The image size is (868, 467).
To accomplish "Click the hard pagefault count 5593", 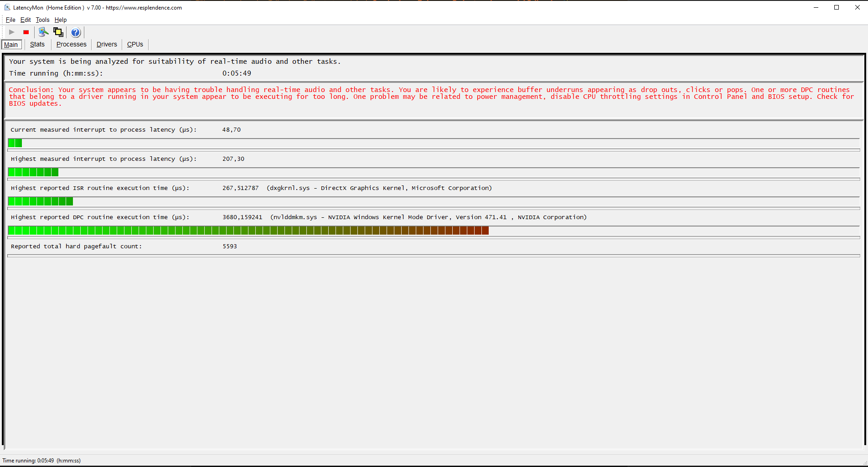I will (x=230, y=246).
